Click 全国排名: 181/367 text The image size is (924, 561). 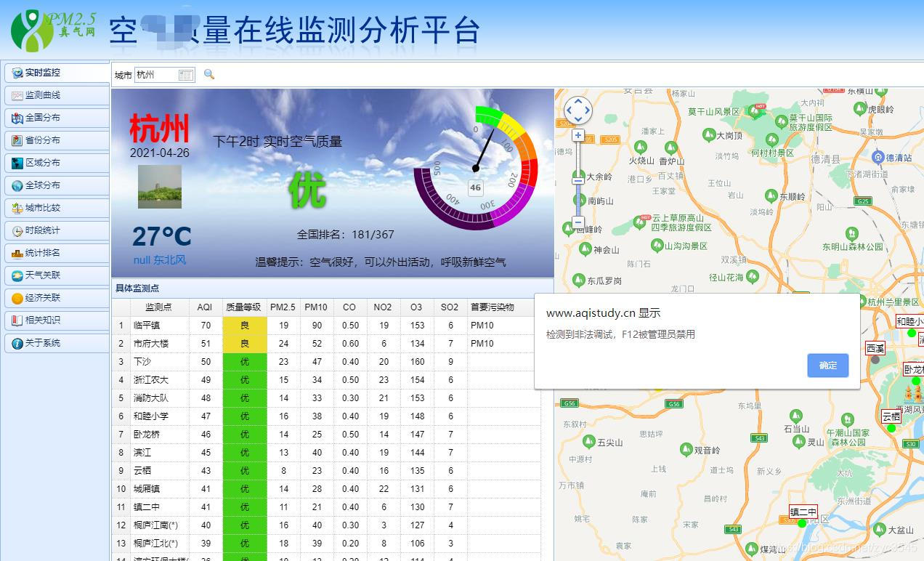(345, 234)
